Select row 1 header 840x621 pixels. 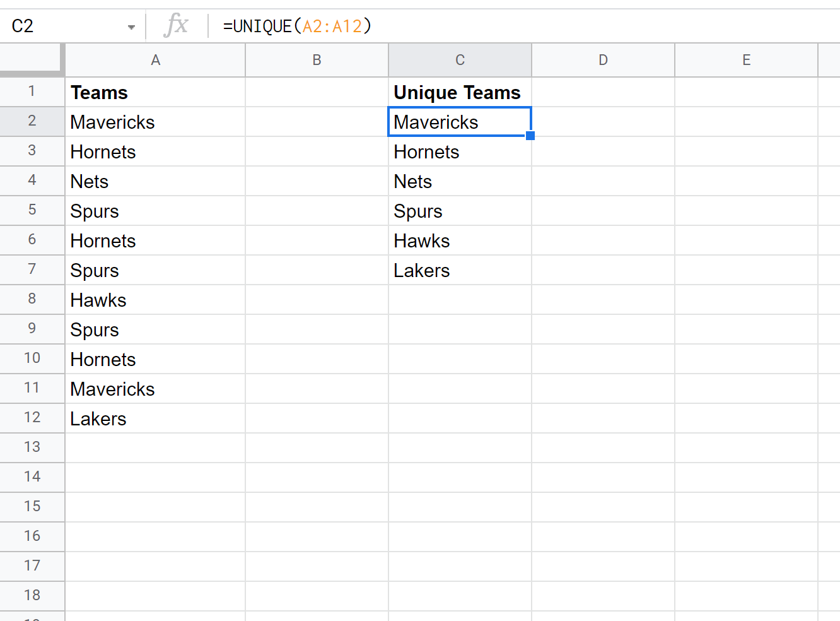[32, 92]
